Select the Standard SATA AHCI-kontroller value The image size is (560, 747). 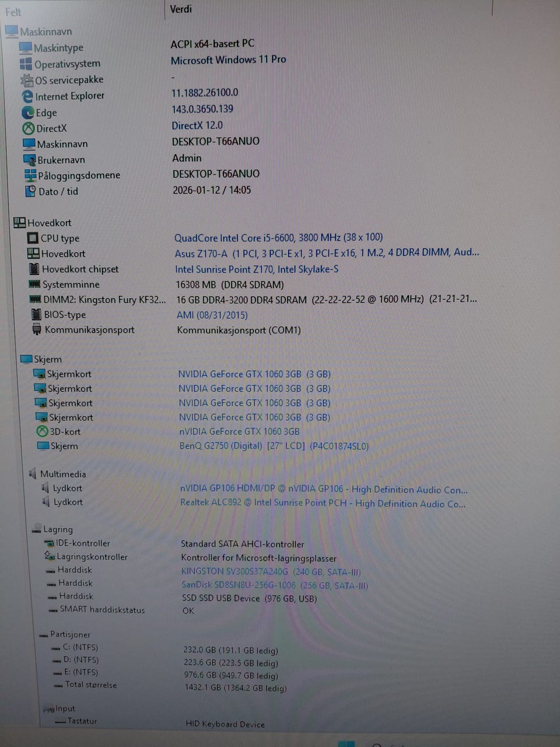(x=242, y=544)
